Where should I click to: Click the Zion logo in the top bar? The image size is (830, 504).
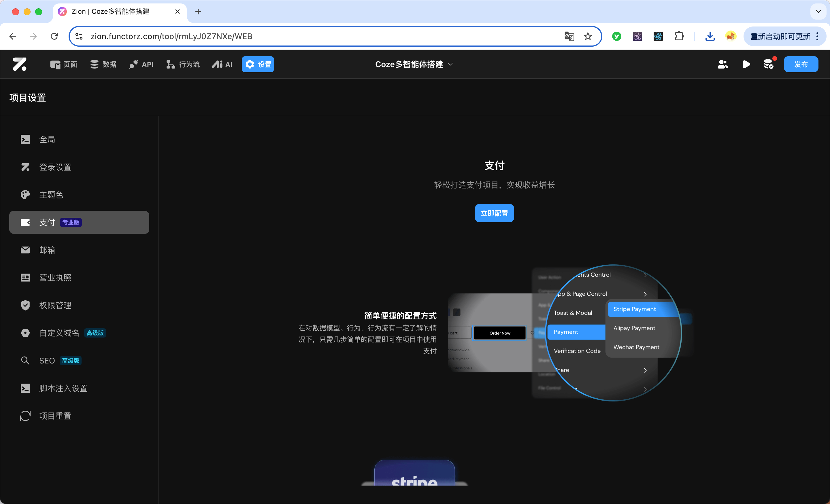click(20, 64)
